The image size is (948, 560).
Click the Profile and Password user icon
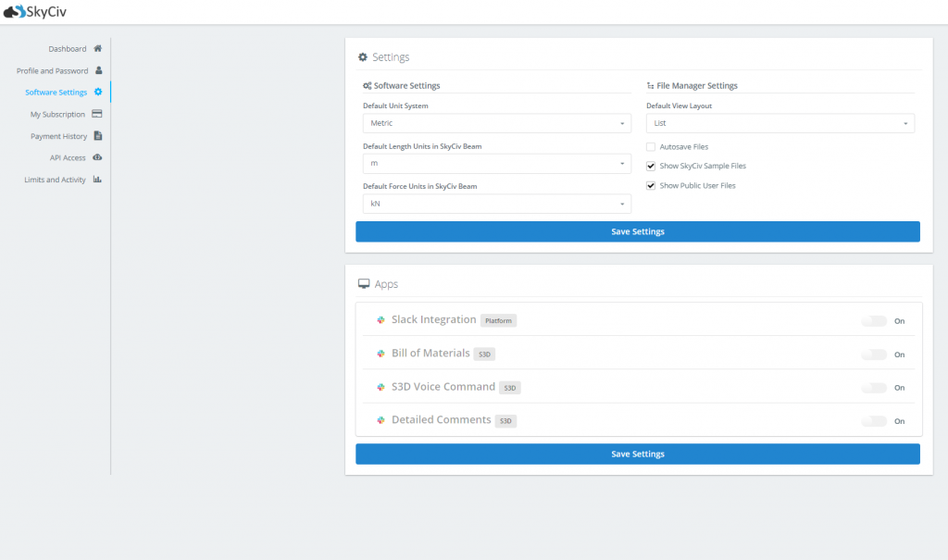coord(98,70)
